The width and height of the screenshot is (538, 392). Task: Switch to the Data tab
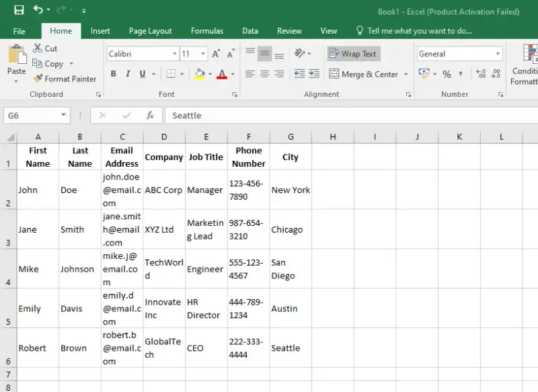coord(250,31)
